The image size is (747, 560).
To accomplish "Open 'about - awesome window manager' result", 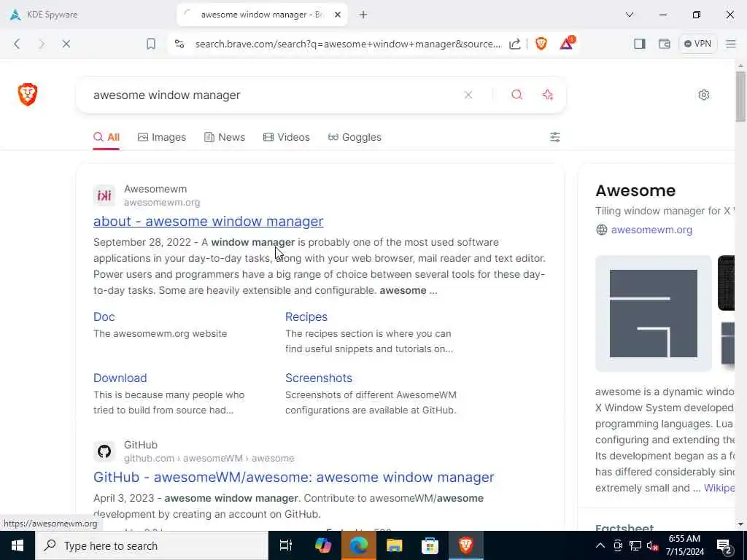I will tap(208, 222).
